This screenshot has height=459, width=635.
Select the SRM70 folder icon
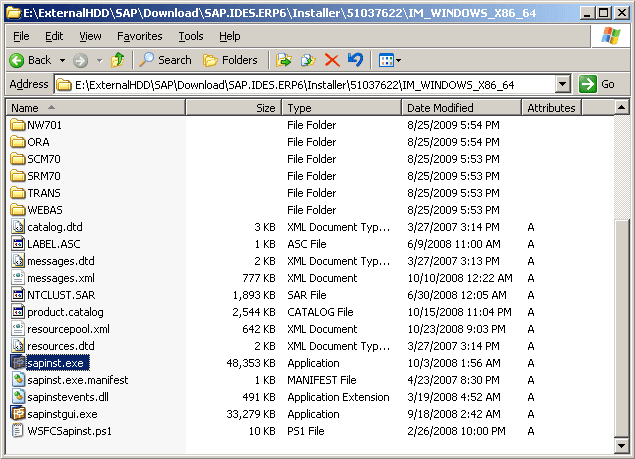17,176
